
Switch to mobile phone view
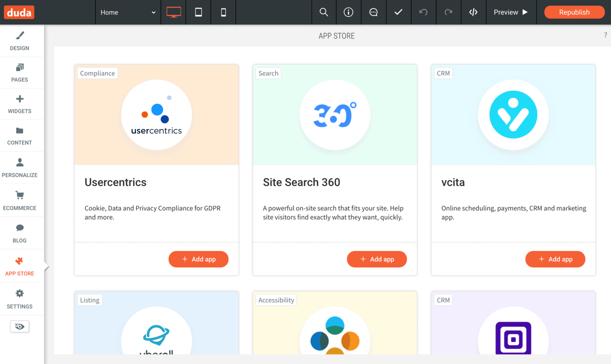(x=223, y=12)
